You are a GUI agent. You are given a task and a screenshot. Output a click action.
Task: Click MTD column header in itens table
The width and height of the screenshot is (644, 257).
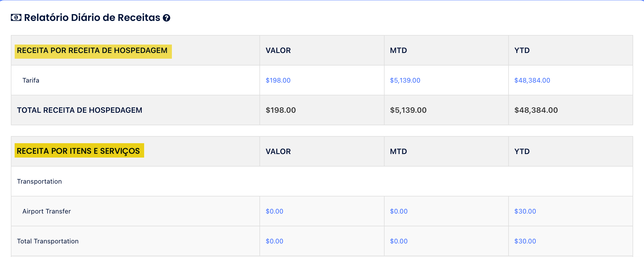click(398, 152)
